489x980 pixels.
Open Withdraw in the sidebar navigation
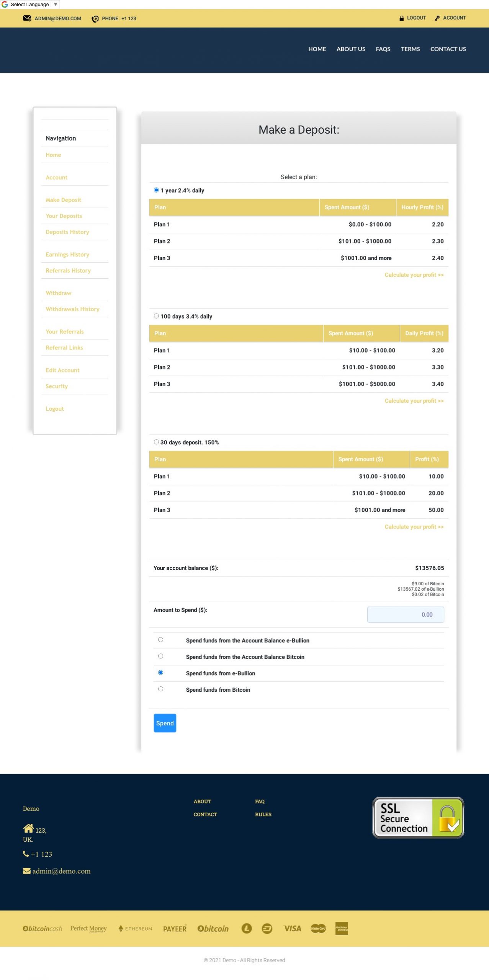click(x=59, y=293)
